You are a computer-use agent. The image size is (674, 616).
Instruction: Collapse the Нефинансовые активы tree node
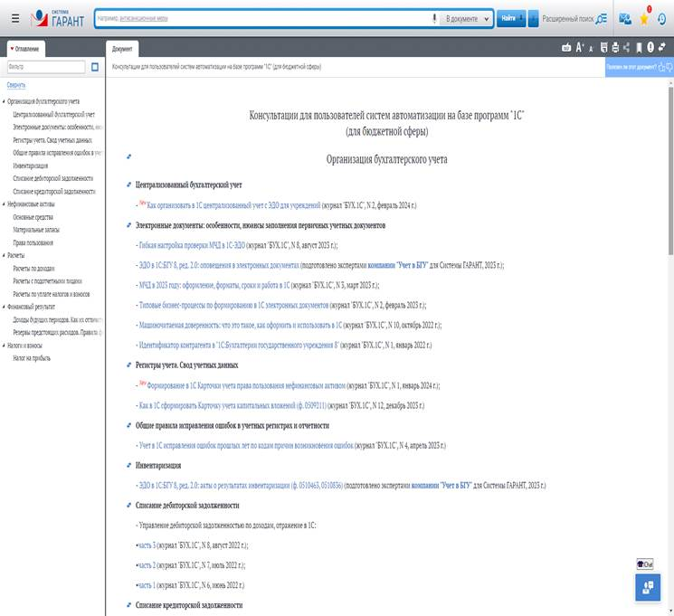[x=4, y=204]
